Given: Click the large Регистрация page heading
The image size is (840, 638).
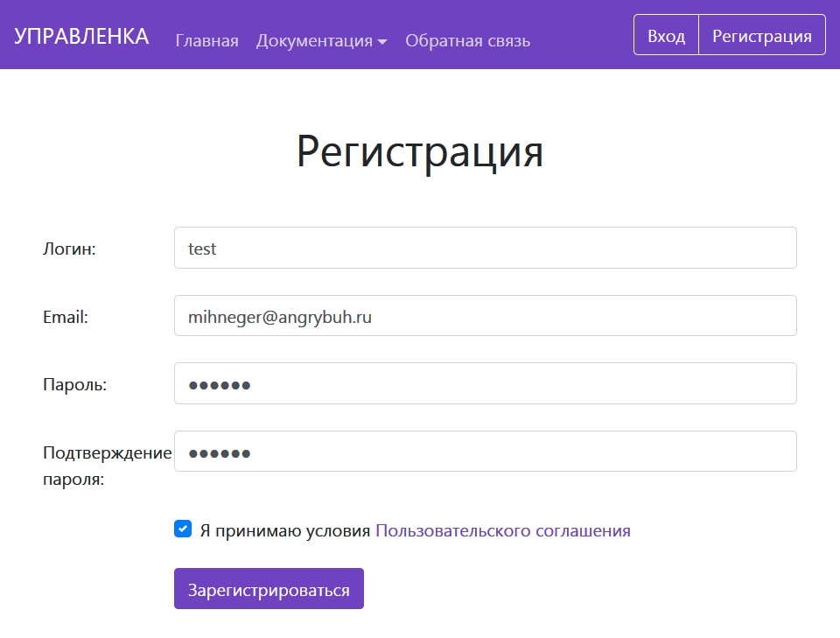Looking at the screenshot, I should (x=420, y=151).
